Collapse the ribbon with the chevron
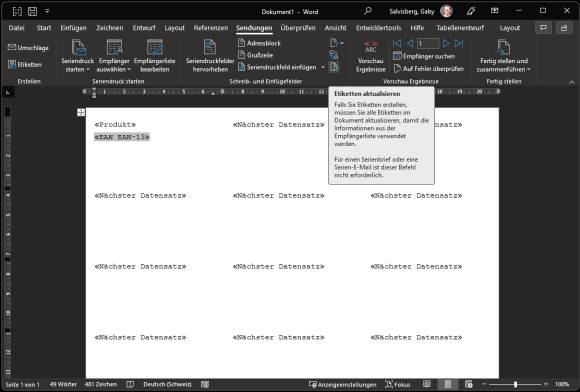The height and width of the screenshot is (392, 580). click(x=572, y=82)
